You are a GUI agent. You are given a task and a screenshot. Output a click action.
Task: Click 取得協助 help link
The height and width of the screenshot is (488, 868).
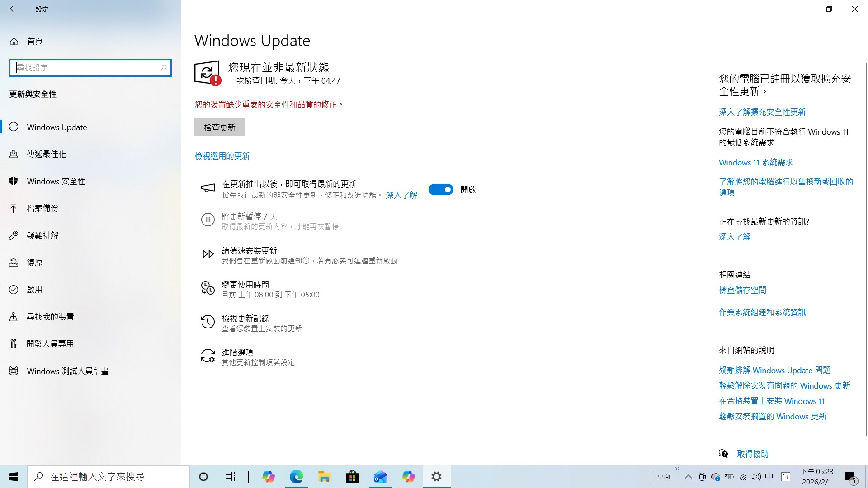click(753, 454)
